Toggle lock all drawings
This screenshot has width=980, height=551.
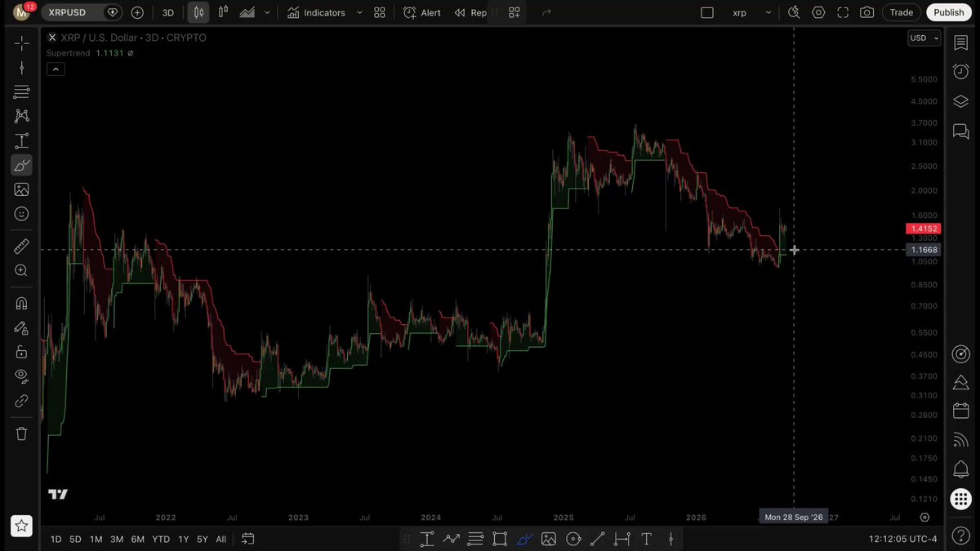click(x=21, y=353)
